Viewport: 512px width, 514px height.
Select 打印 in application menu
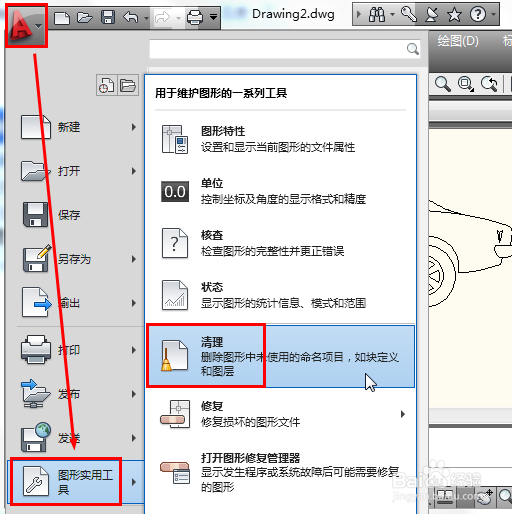78,350
